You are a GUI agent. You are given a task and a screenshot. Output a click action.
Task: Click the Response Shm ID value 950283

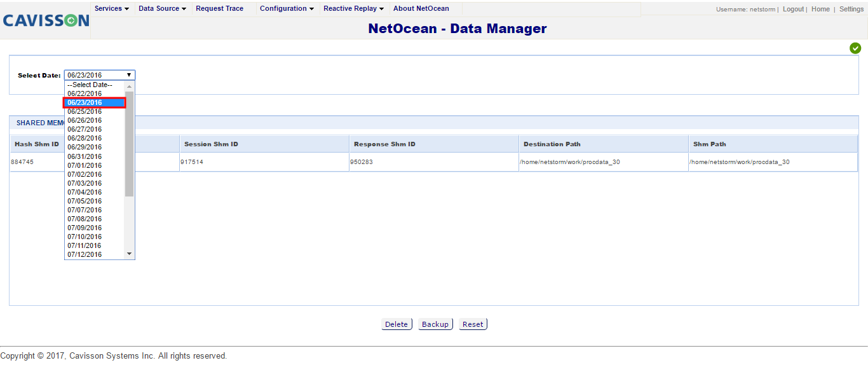(x=362, y=162)
